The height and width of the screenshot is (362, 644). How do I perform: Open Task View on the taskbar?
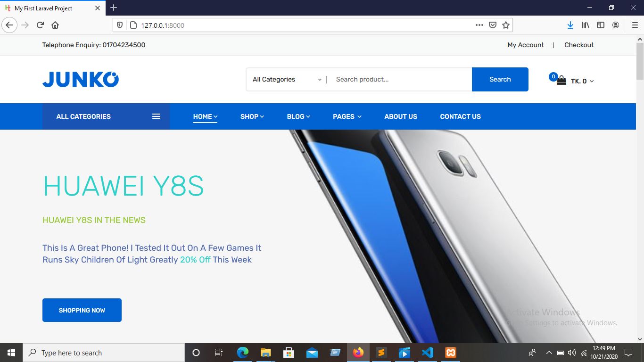coord(219,353)
